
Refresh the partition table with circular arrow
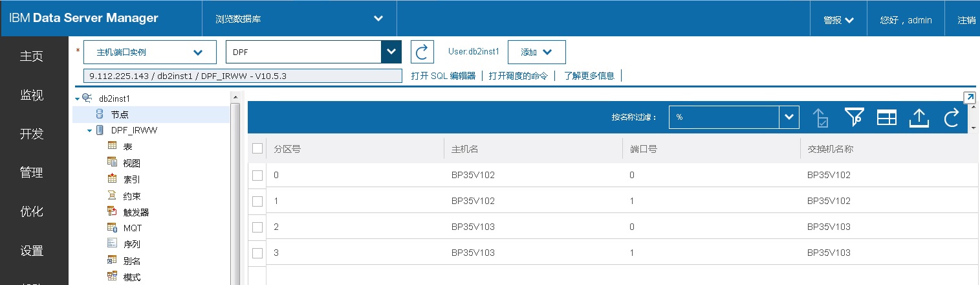point(951,117)
